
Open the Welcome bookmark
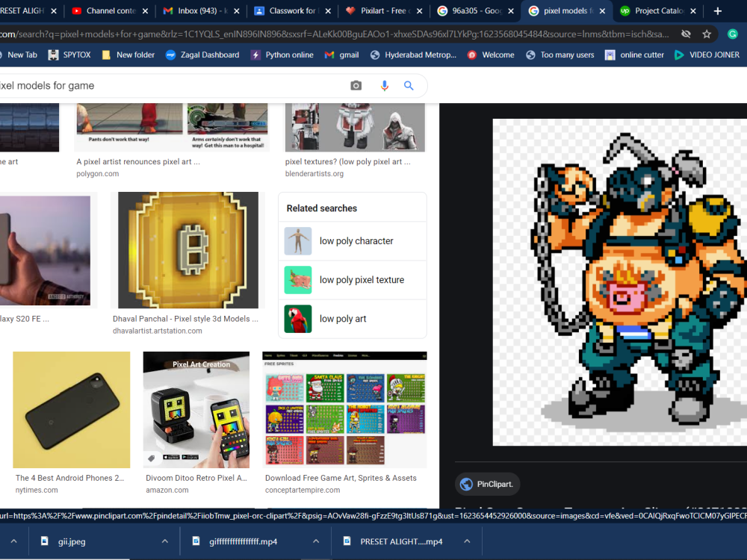tap(492, 55)
